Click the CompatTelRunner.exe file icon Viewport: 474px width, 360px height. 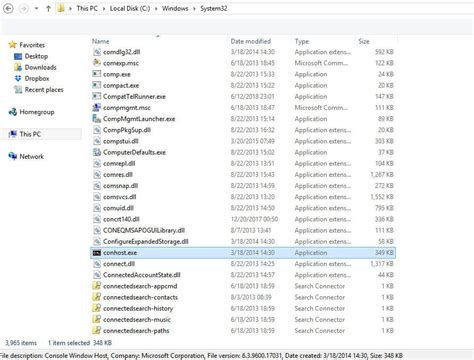[x=97, y=96]
